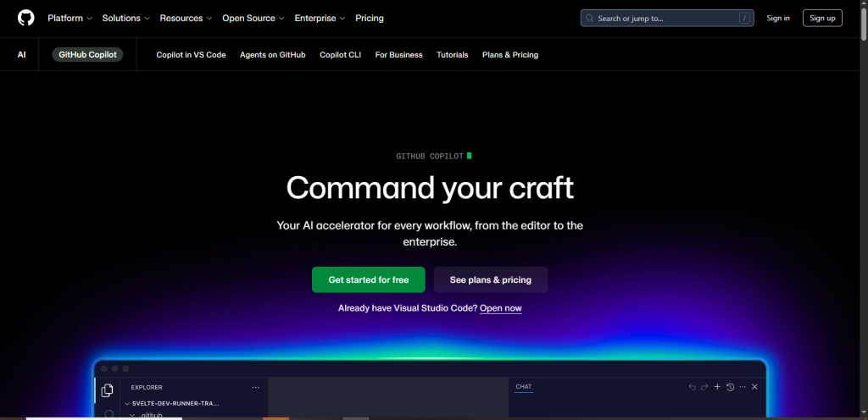Viewport: 868px width, 420px height.
Task: Click See plans & pricing button
Action: pos(491,279)
